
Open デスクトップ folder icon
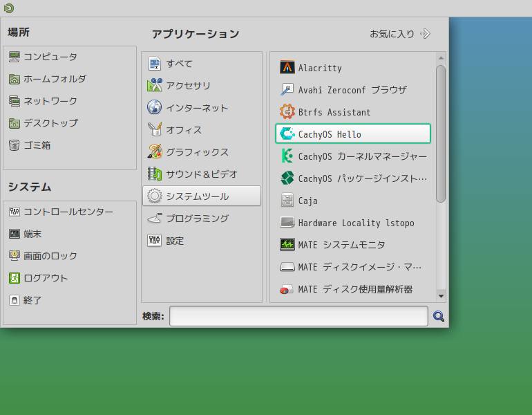click(15, 123)
